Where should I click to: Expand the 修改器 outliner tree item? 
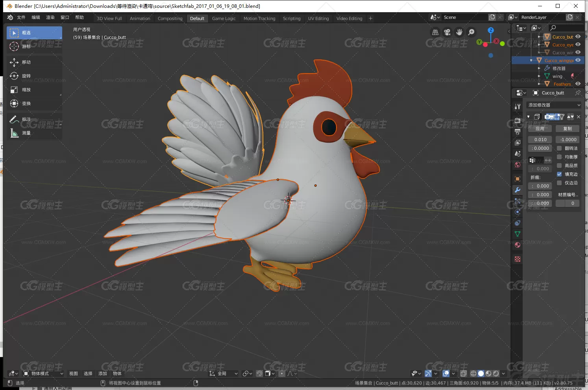coord(539,68)
